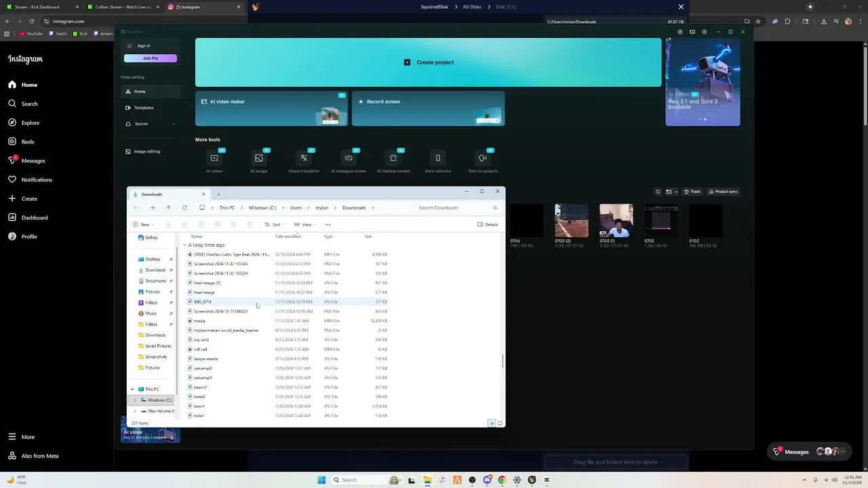
Task: Click the File Explorer refresh icon
Action: pyautogui.click(x=184, y=207)
